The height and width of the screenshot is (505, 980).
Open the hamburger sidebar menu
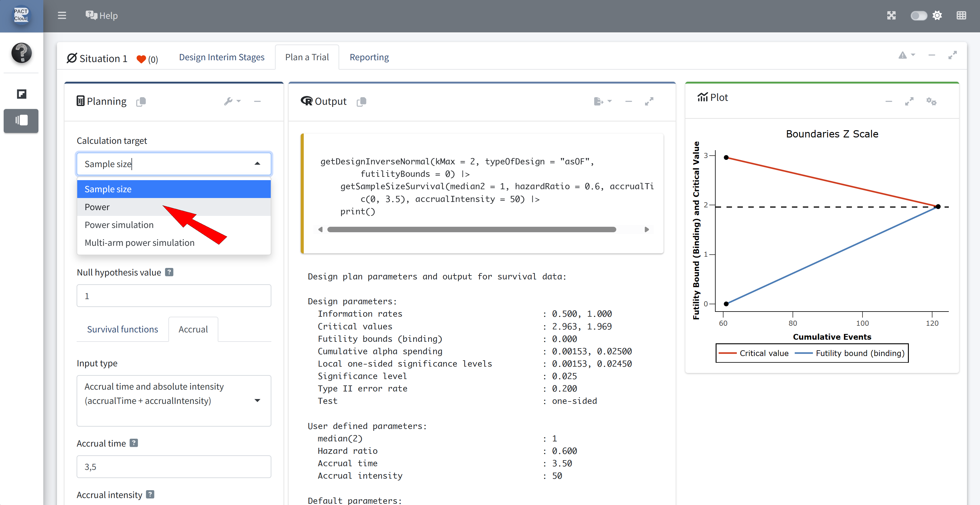[62, 15]
